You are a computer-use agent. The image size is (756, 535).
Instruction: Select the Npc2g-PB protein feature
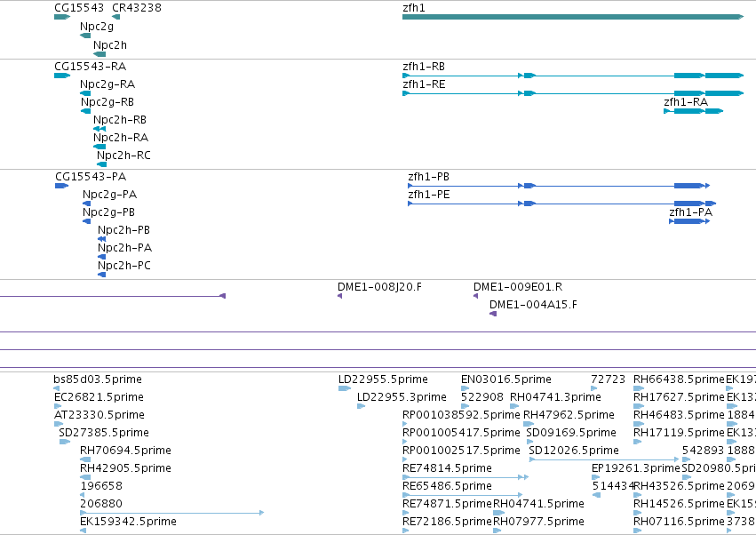click(87, 221)
